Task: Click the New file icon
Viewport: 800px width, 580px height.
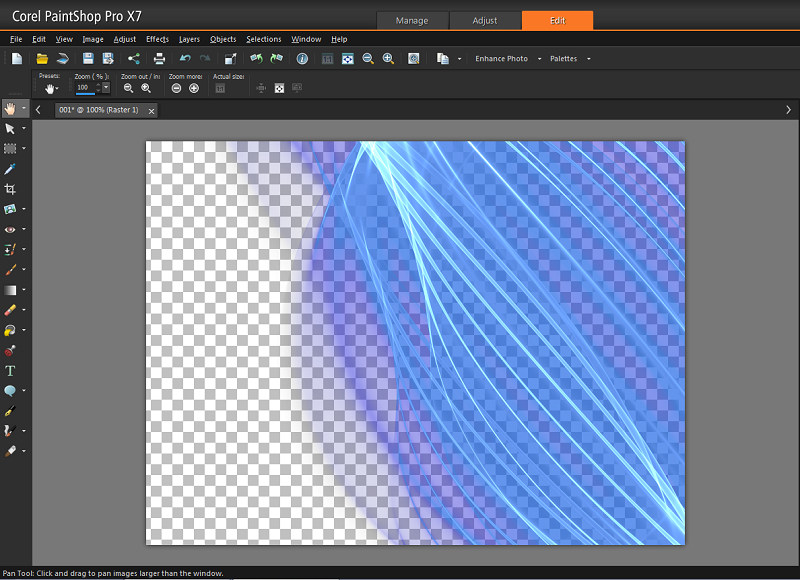Action: pyautogui.click(x=17, y=59)
